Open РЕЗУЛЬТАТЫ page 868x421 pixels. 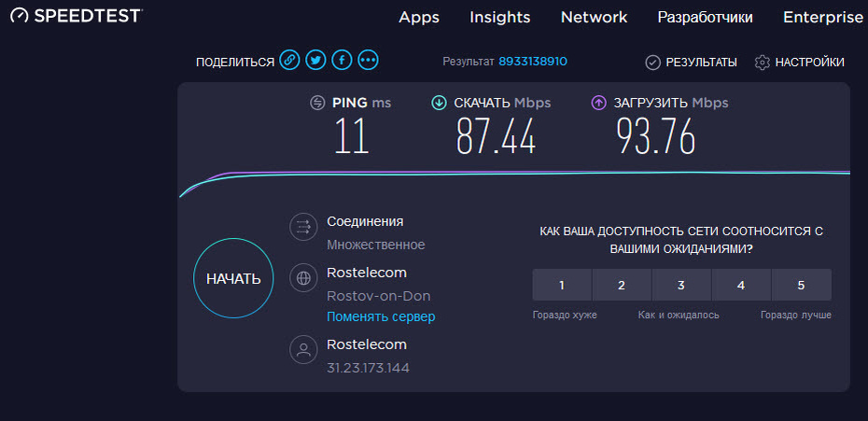click(701, 62)
